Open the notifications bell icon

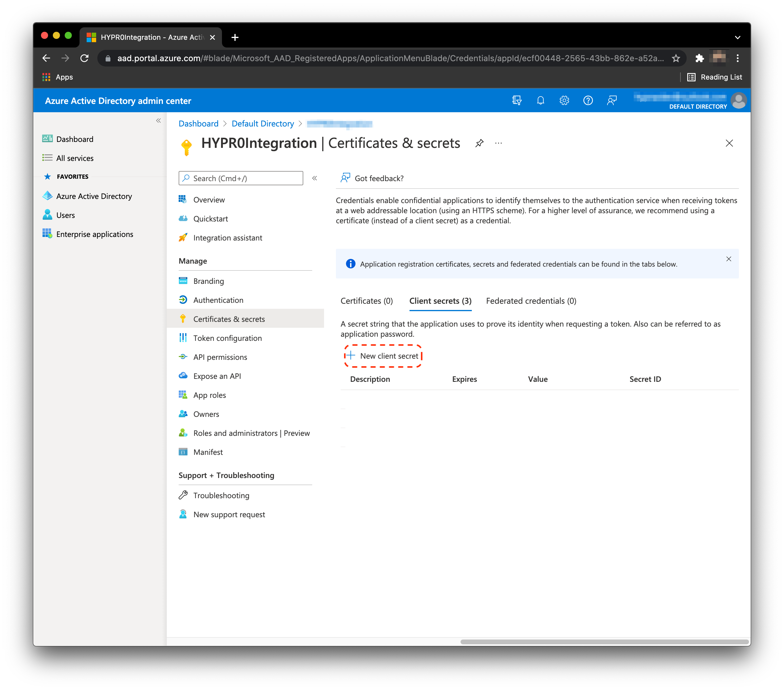coord(540,101)
